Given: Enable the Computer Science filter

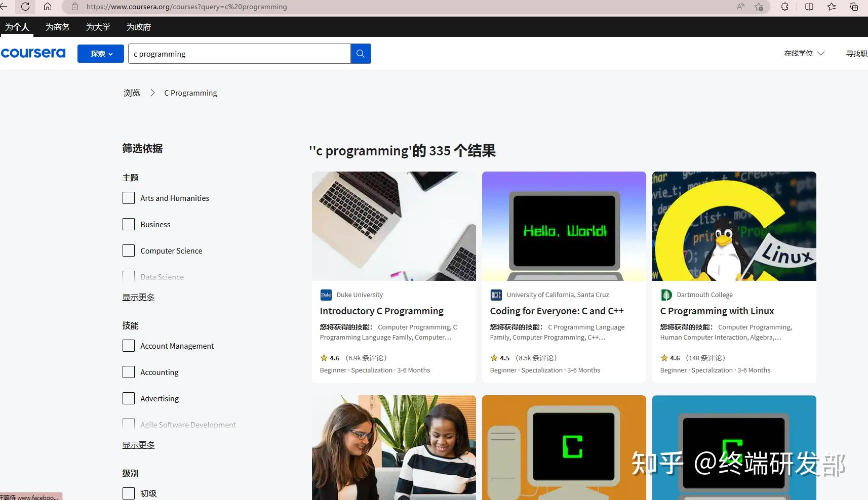Looking at the screenshot, I should [129, 251].
